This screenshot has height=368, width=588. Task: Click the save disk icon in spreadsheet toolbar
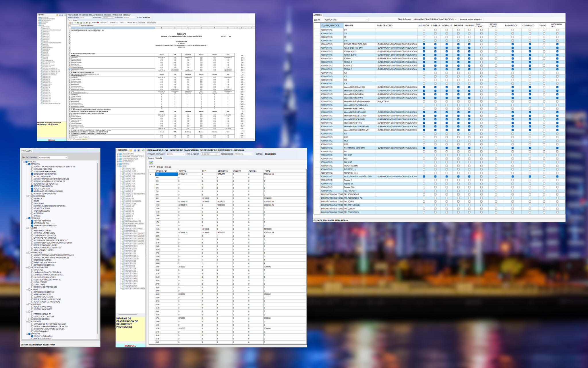pos(72,23)
